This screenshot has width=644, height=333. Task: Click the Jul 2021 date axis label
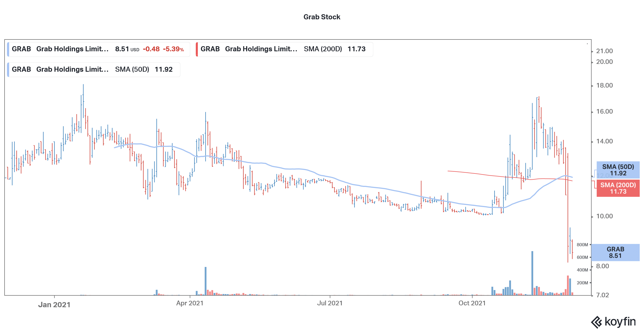tap(330, 303)
